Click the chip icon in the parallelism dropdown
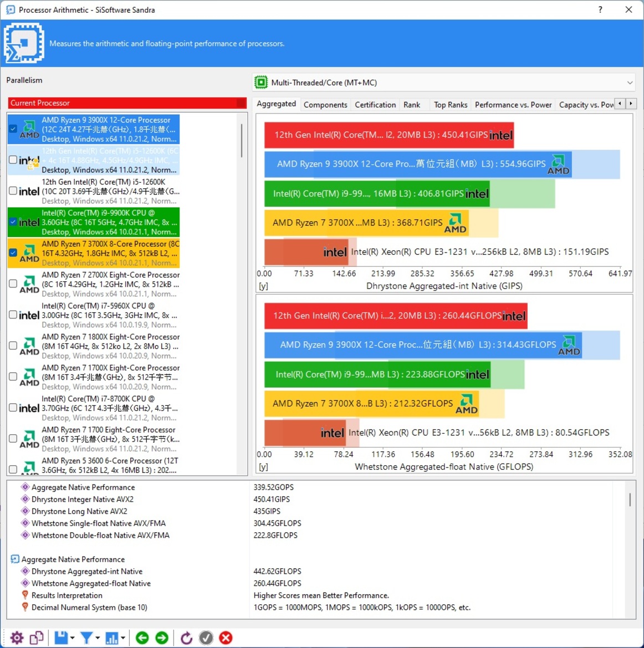The height and width of the screenshot is (648, 644). coord(261,83)
